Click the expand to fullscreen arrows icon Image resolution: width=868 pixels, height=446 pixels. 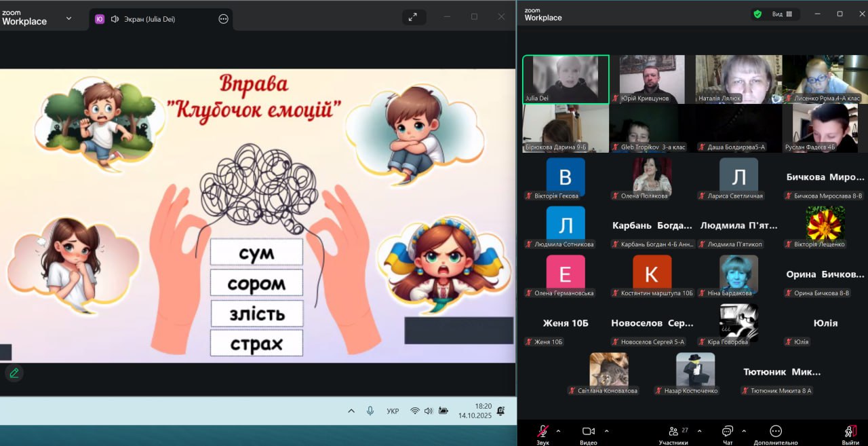413,17
